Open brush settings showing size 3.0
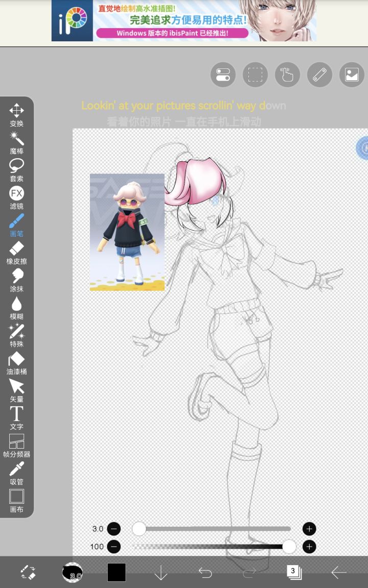This screenshot has width=368, height=588. coord(72,572)
